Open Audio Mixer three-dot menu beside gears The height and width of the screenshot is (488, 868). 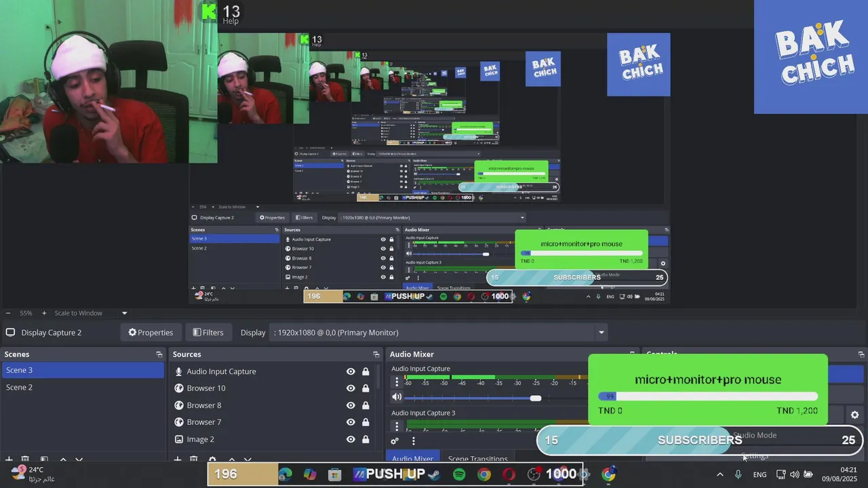(x=413, y=441)
